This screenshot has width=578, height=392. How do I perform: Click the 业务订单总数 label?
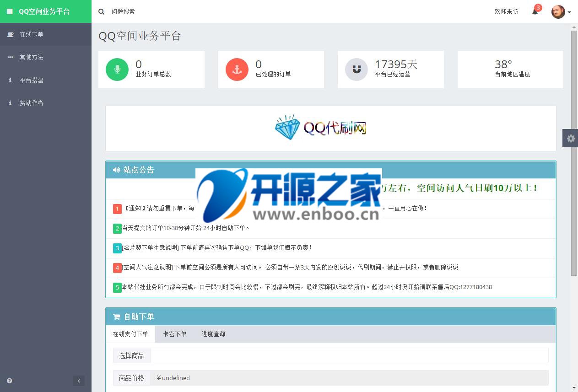[153, 74]
